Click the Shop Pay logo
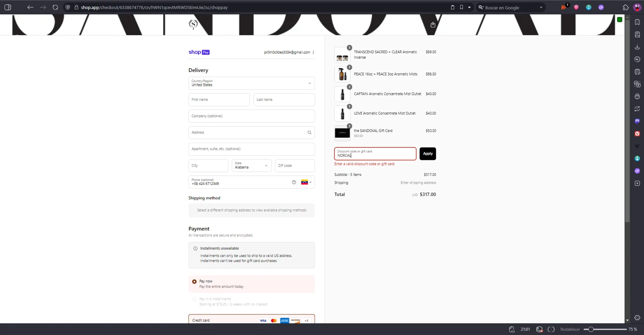 pos(199,52)
